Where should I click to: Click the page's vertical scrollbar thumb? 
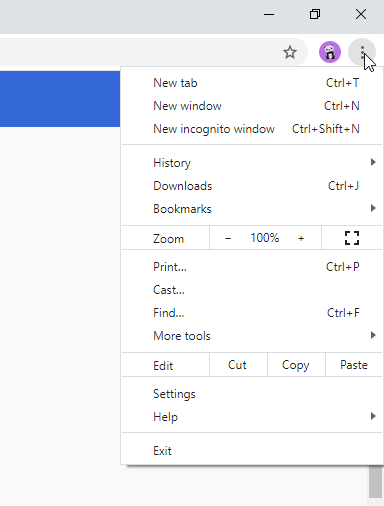coord(375,482)
